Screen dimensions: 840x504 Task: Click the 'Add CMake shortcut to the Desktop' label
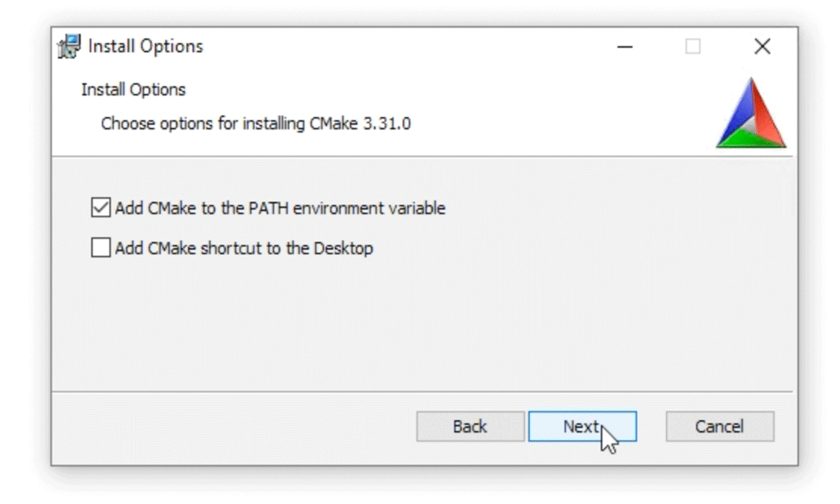coord(244,248)
